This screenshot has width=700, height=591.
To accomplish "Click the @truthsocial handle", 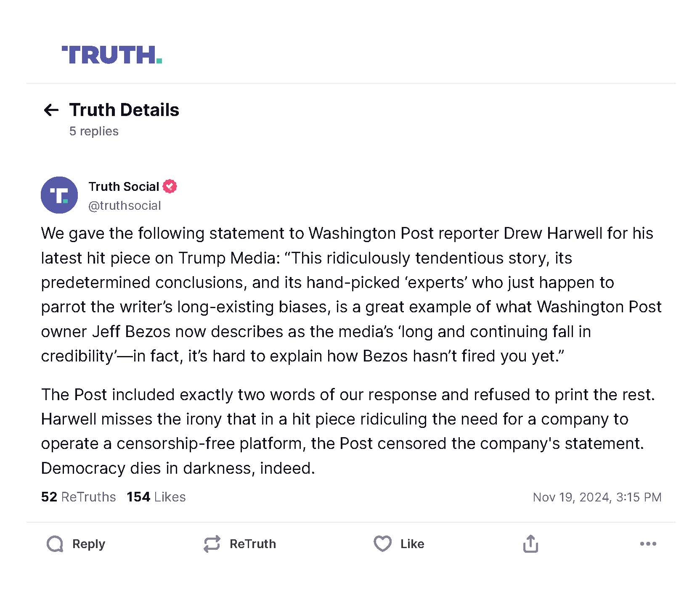I will click(125, 206).
